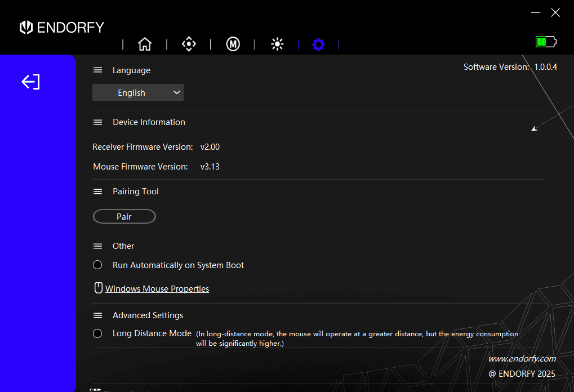
Task: Click the Settings gear icon
Action: 318,44
